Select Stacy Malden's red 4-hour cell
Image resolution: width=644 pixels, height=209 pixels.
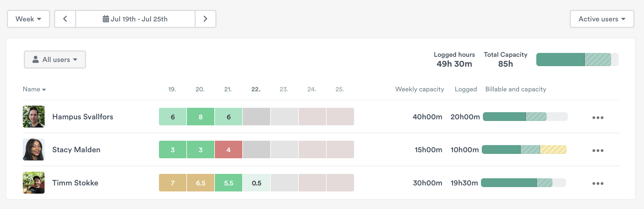(229, 150)
